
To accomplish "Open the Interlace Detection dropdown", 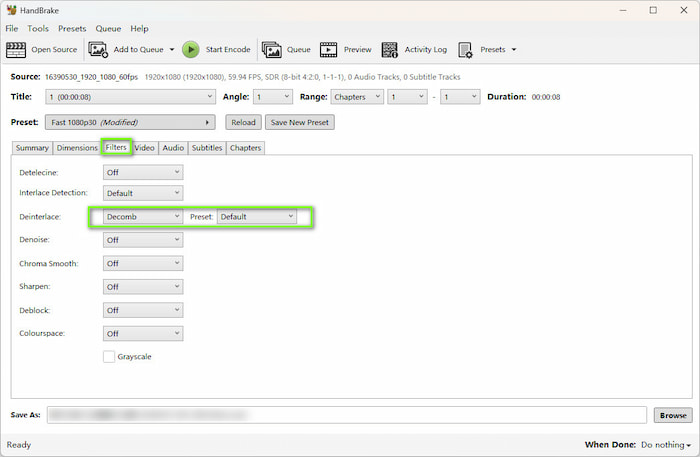I will 143,193.
